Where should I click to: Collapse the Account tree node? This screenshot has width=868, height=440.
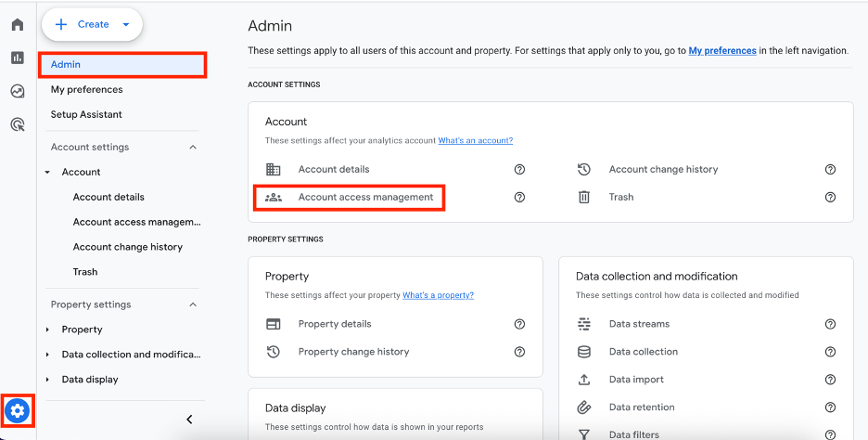pyautogui.click(x=47, y=173)
